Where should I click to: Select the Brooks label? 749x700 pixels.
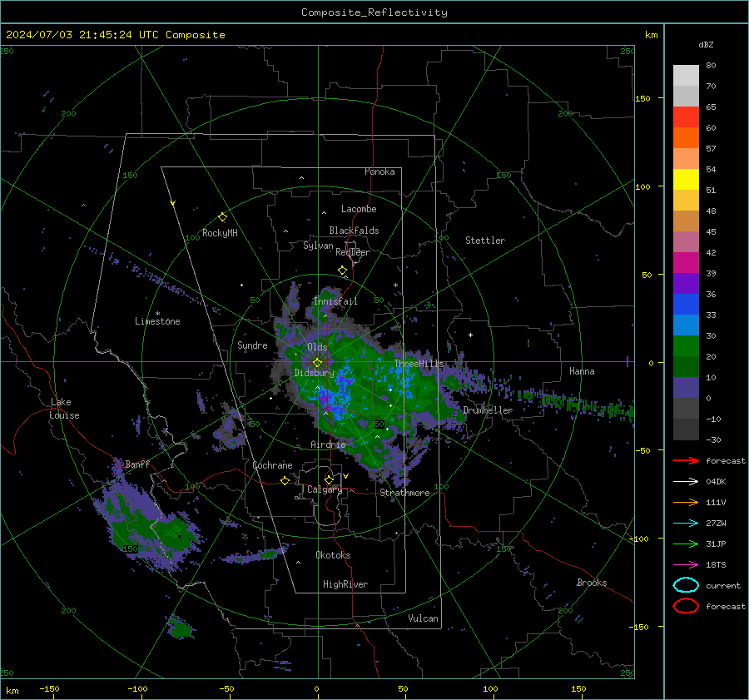(x=592, y=583)
